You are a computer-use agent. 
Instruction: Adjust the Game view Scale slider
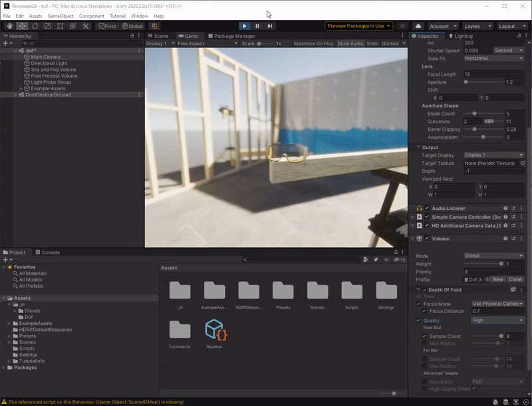point(265,43)
